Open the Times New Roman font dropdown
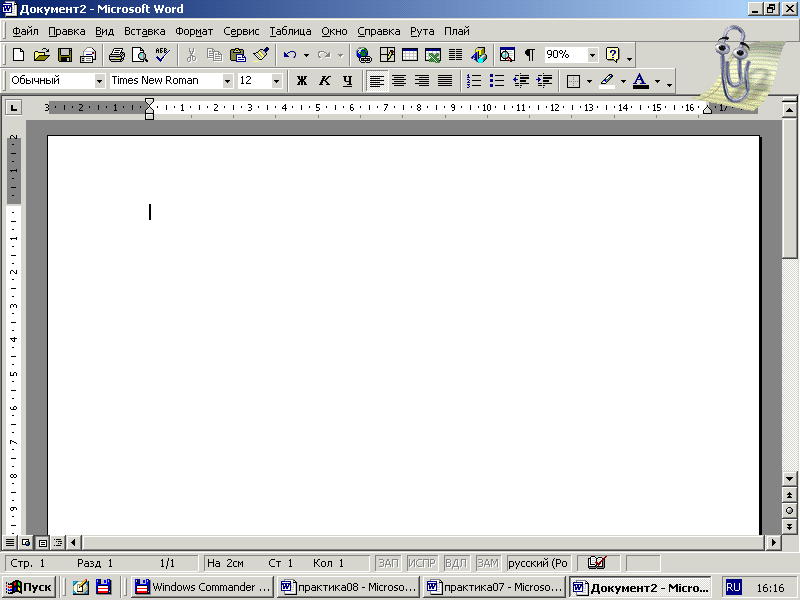 point(228,81)
